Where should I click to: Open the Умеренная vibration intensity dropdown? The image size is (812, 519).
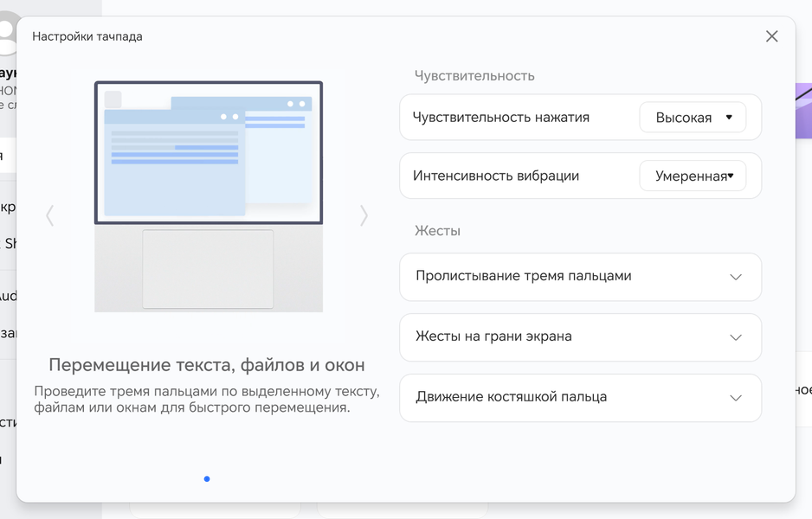pos(692,176)
